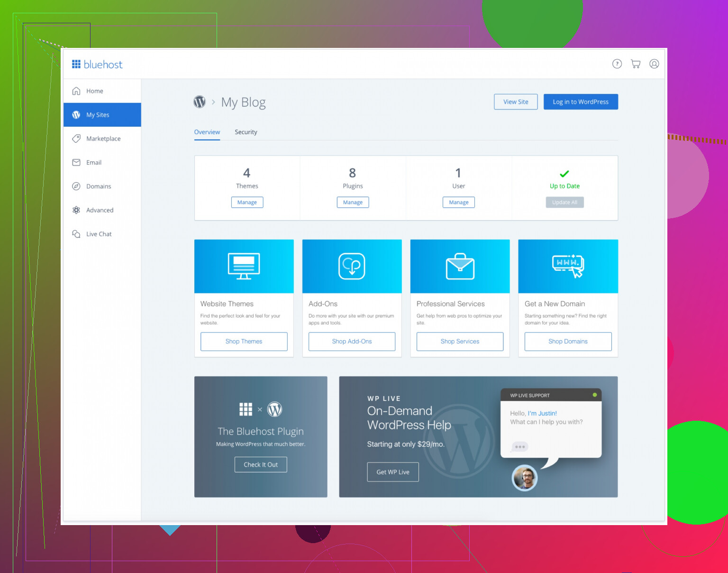This screenshot has height=573, width=728.
Task: Click Justin's support agent avatar
Action: point(525,478)
